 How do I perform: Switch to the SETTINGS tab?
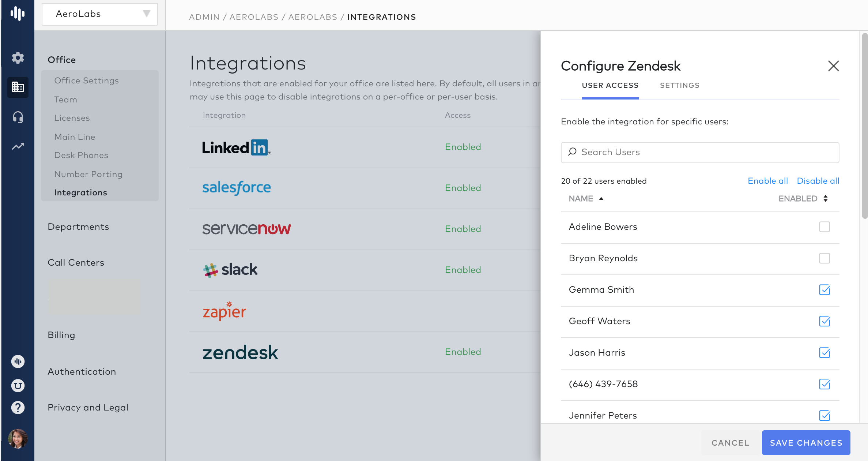tap(680, 86)
